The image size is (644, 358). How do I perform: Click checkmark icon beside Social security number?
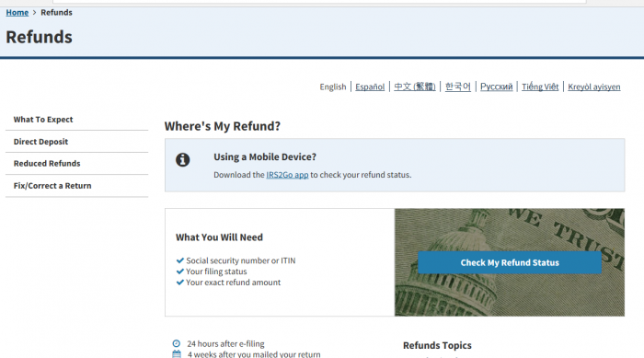(180, 260)
